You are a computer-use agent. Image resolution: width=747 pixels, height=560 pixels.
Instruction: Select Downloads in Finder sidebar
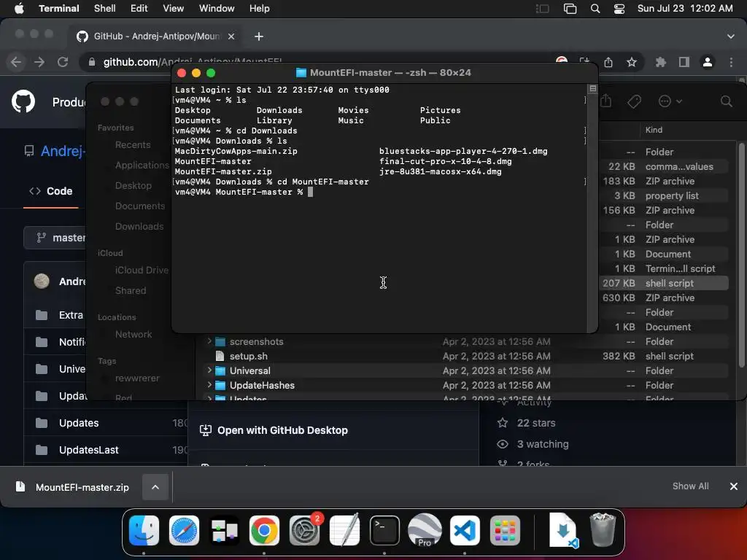(139, 227)
